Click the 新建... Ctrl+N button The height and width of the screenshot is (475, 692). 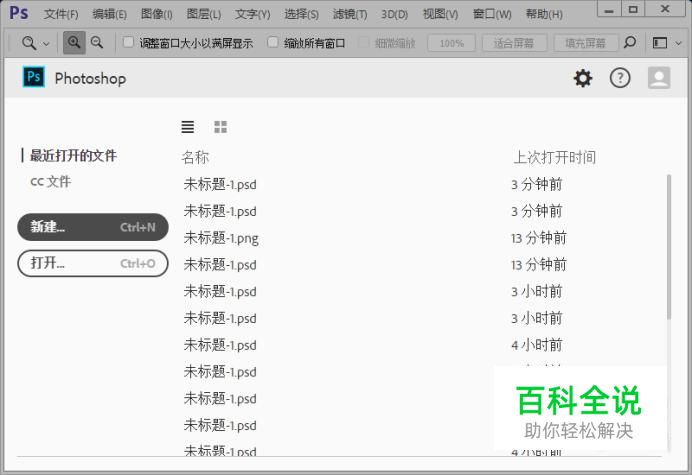(x=93, y=227)
